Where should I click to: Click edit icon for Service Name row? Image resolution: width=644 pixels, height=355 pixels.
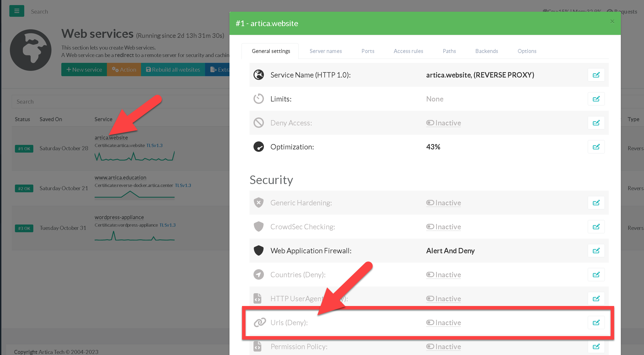pos(596,75)
